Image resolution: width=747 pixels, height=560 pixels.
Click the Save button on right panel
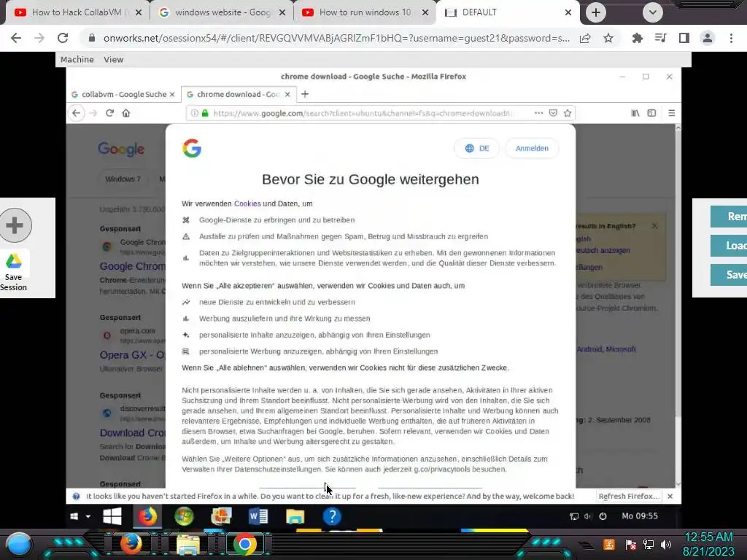pos(729,275)
